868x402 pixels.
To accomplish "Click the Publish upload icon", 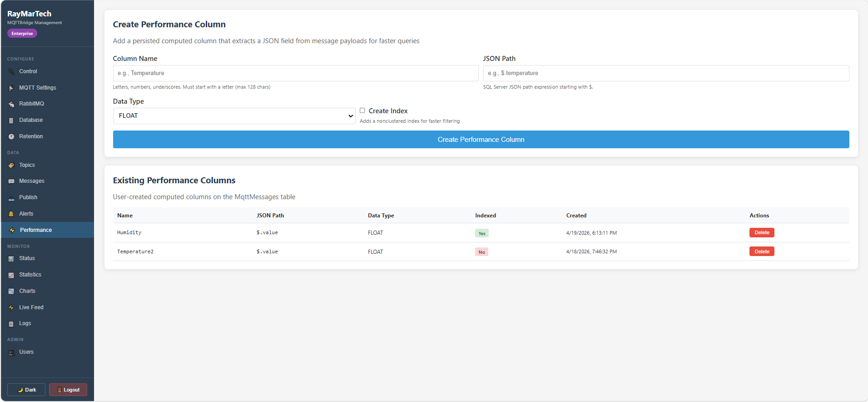I will tap(11, 198).
